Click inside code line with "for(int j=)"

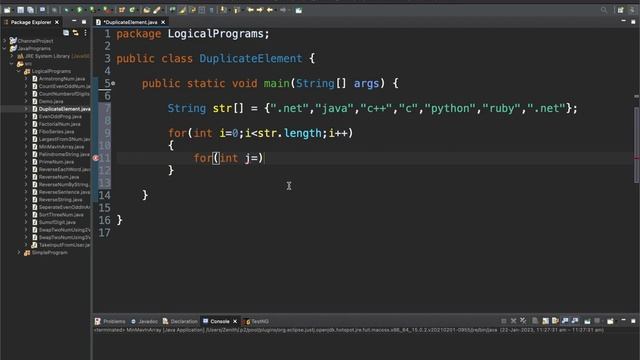tap(229, 158)
